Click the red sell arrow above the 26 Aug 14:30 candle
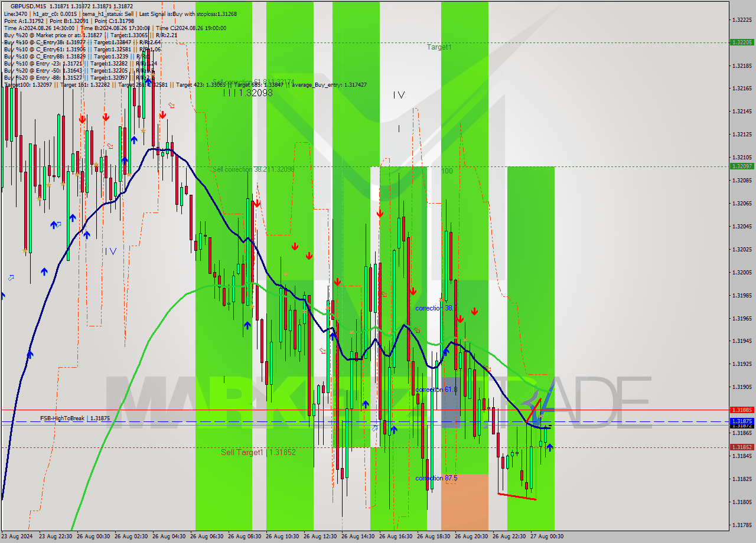Screen dimensions: 756x543 click(x=337, y=282)
